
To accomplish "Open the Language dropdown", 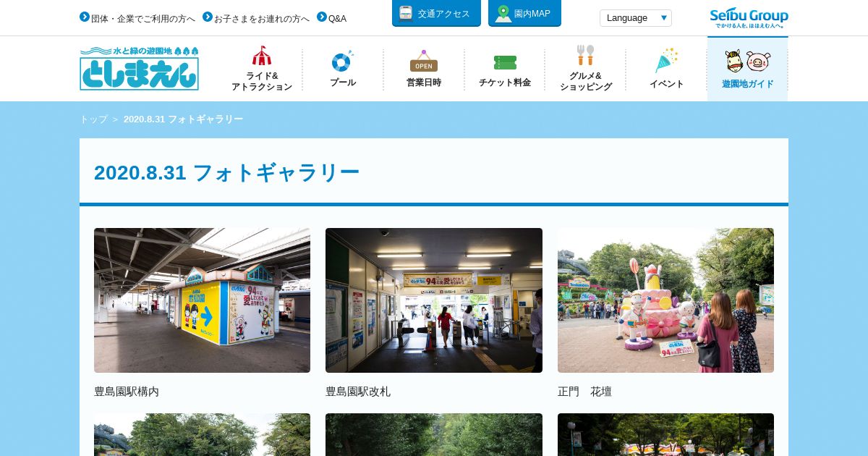I will (636, 18).
